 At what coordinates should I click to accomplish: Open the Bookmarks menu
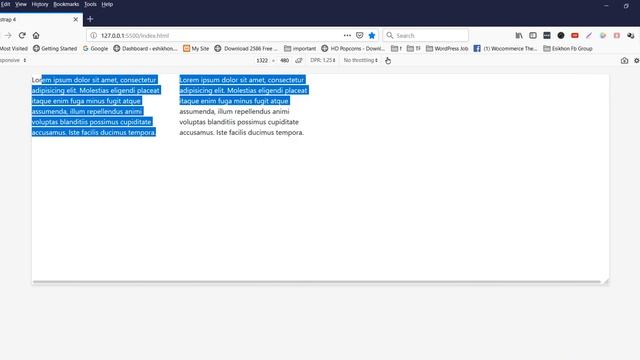pos(66,4)
